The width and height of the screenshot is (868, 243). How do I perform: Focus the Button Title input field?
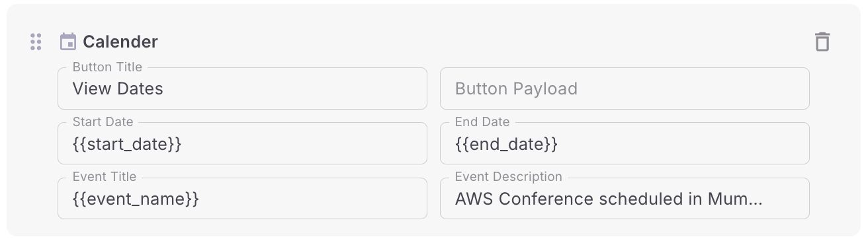[x=242, y=88]
